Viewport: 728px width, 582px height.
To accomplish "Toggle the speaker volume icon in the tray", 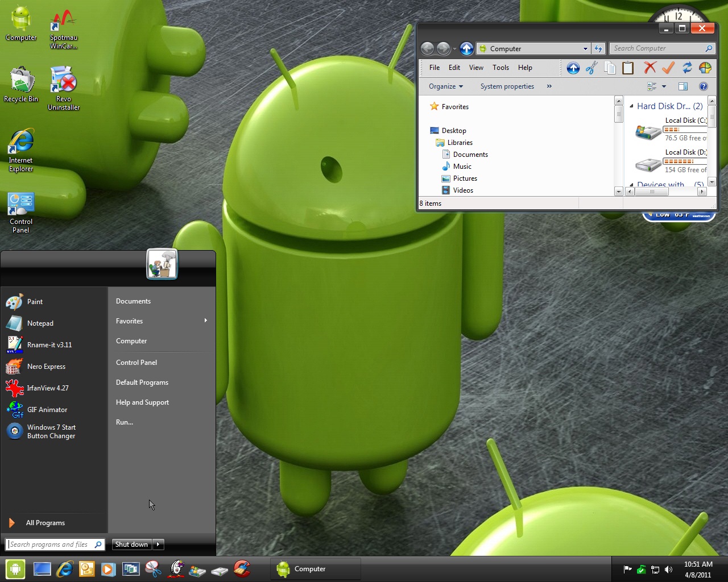I will (x=669, y=569).
